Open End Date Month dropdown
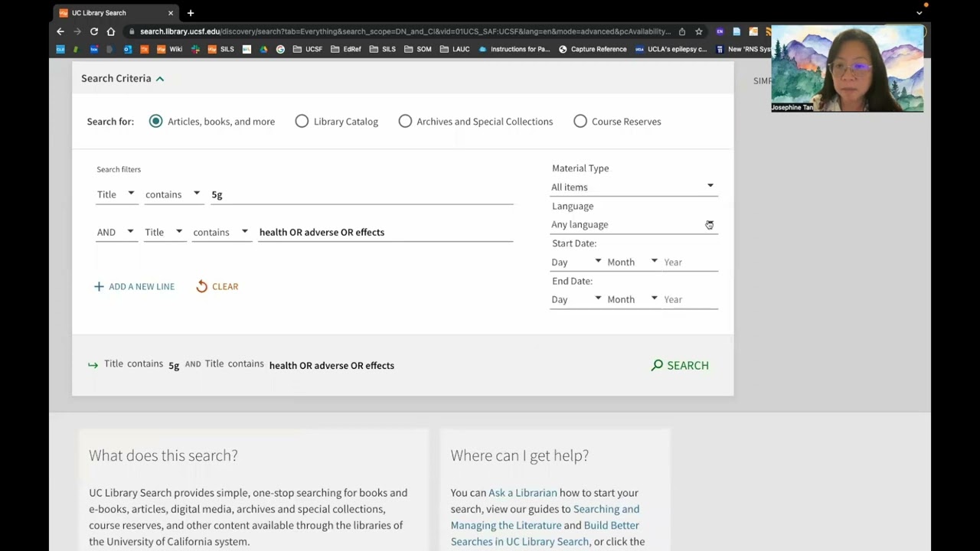 click(x=632, y=299)
